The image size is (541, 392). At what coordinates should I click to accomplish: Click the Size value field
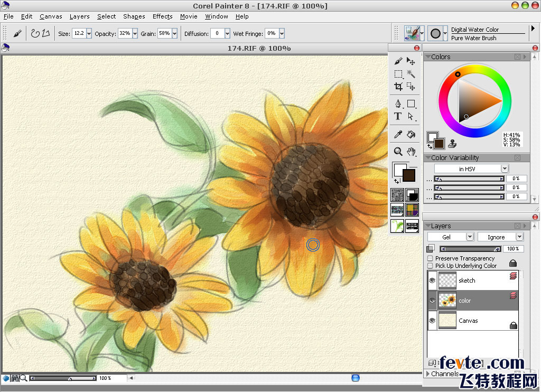[79, 33]
